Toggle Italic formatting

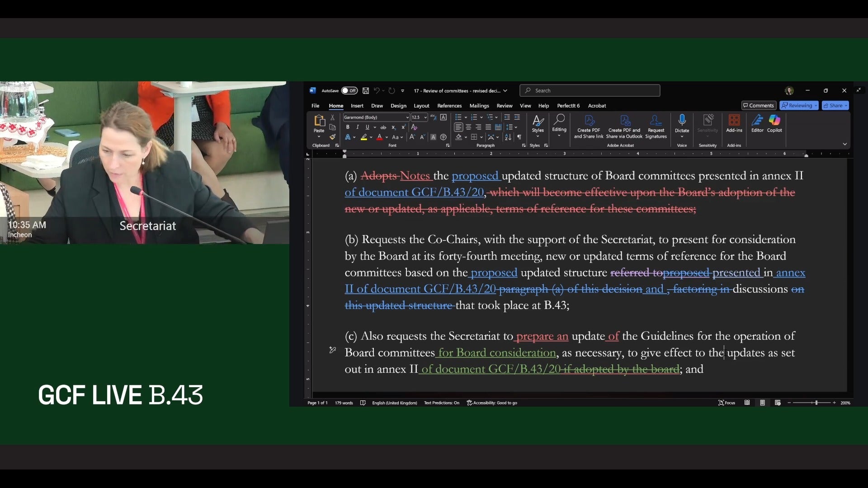pyautogui.click(x=358, y=127)
